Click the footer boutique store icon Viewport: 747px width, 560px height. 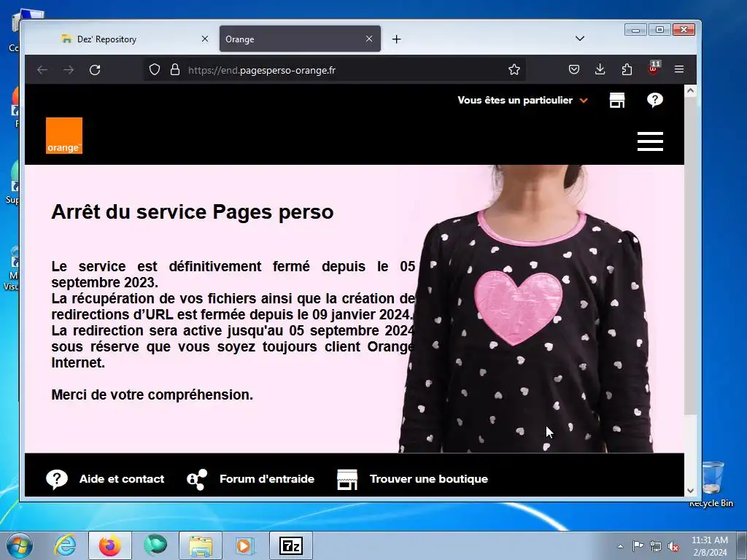pyautogui.click(x=347, y=480)
